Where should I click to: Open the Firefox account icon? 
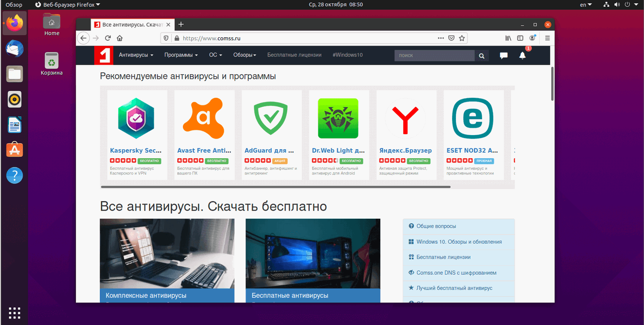(533, 38)
